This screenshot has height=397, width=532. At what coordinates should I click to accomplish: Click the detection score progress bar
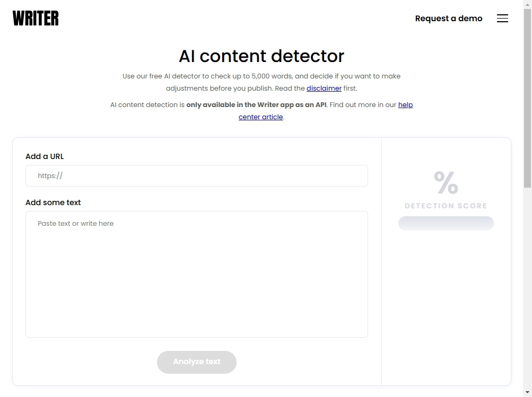(446, 223)
